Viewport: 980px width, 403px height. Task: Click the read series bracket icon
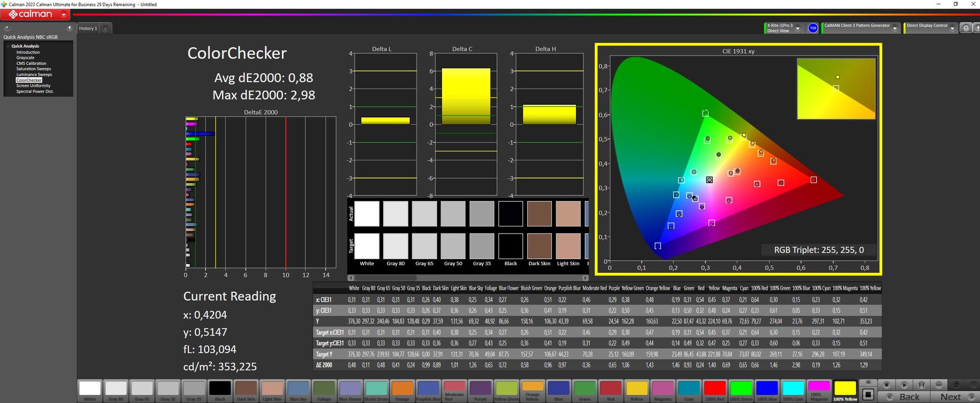point(921,385)
